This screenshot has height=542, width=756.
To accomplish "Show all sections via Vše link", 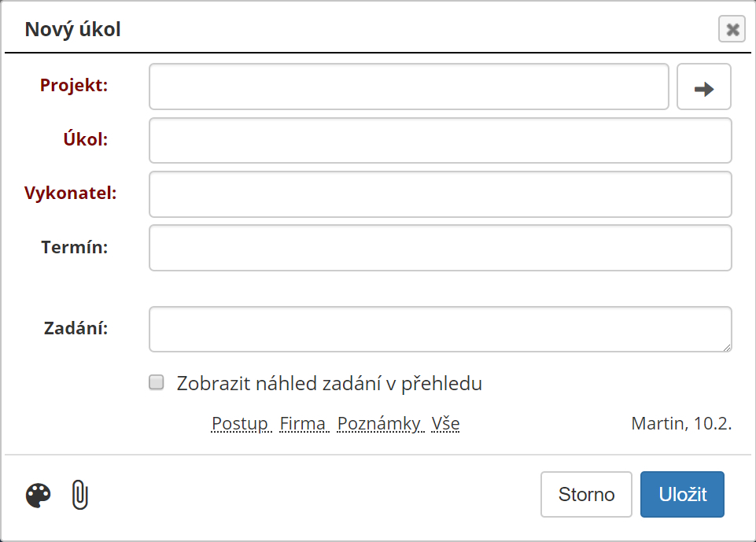I will point(445,423).
